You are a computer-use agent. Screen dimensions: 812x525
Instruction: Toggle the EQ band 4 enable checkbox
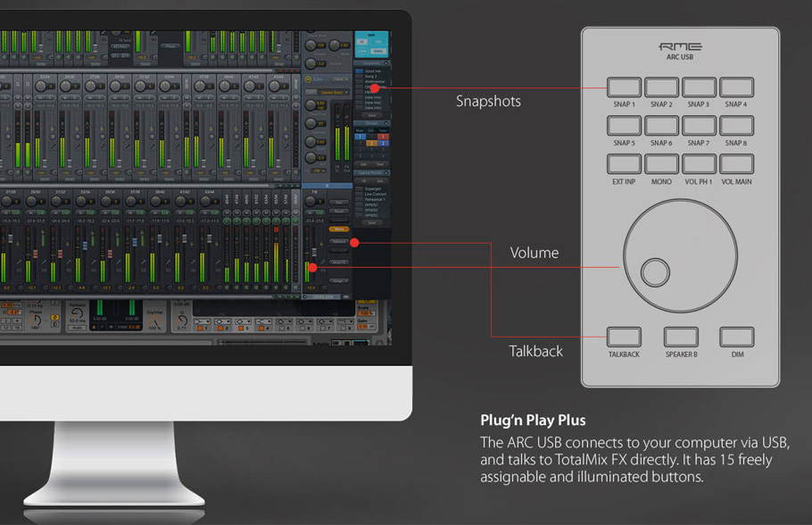pos(261,328)
